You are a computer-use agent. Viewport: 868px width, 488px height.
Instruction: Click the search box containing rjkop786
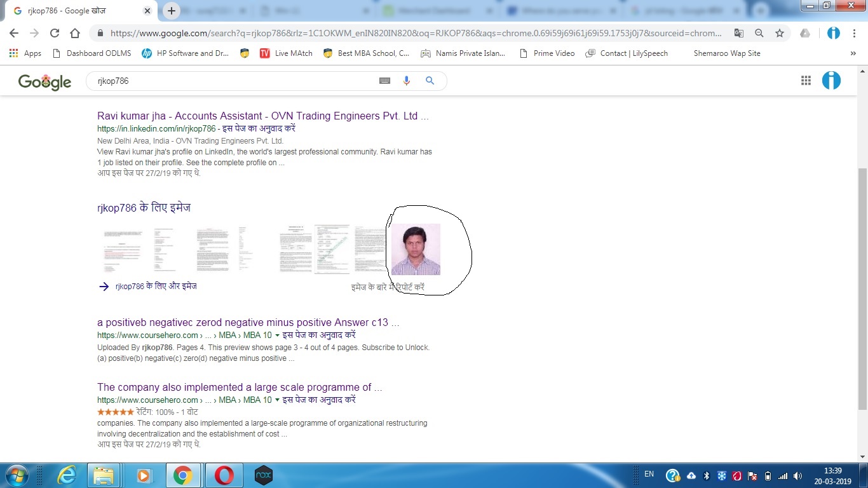coord(235,81)
